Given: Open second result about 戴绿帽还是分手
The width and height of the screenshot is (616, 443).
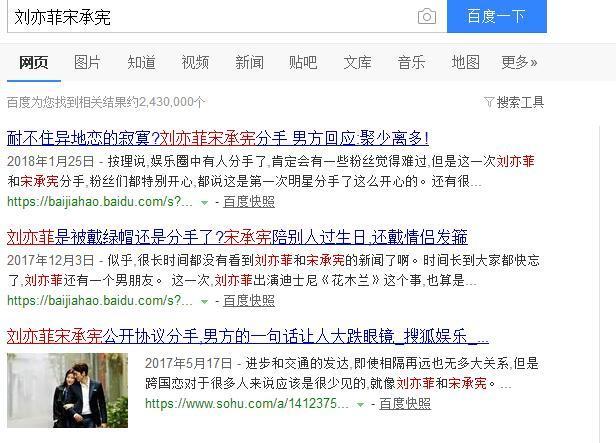Looking at the screenshot, I should (x=237, y=237).
